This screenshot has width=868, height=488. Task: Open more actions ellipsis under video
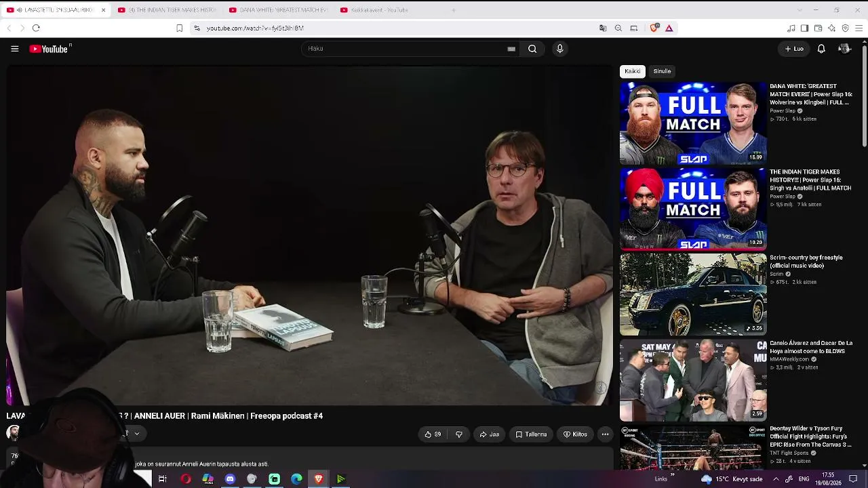605,434
